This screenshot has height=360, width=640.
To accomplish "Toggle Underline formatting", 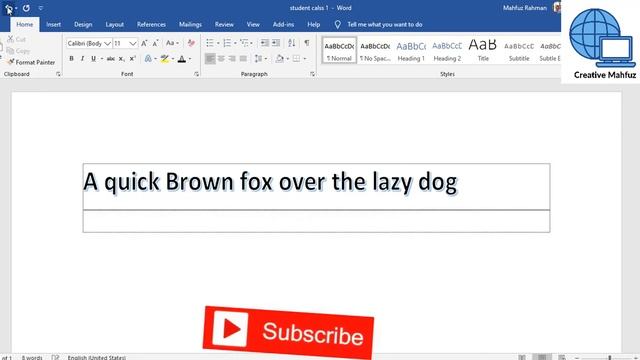I will (x=93, y=59).
